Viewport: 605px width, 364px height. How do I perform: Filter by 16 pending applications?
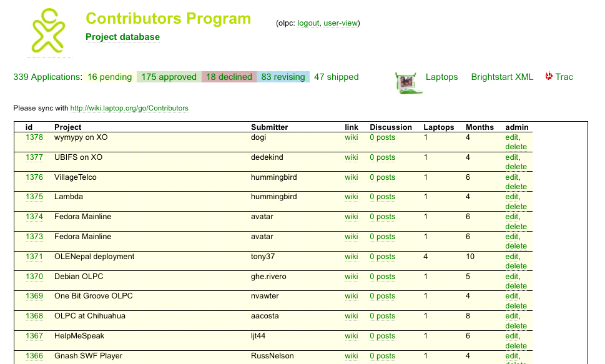pyautogui.click(x=109, y=77)
